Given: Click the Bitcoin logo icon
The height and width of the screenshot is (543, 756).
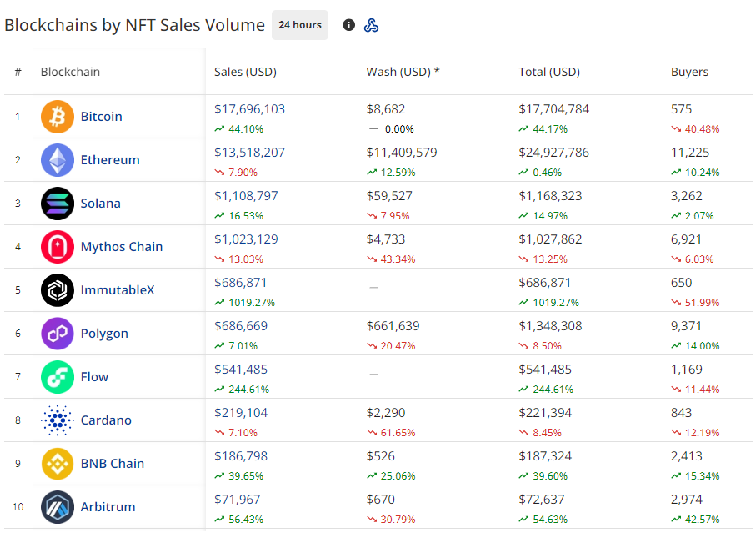Looking at the screenshot, I should point(58,117).
